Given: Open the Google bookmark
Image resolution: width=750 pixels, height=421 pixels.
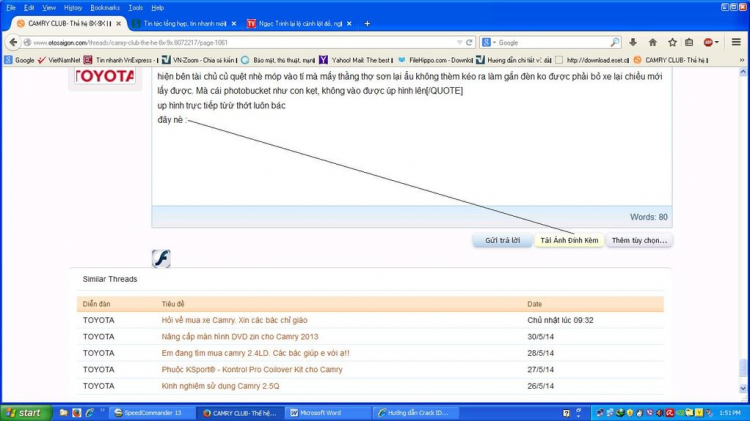Looking at the screenshot, I should click(x=20, y=60).
